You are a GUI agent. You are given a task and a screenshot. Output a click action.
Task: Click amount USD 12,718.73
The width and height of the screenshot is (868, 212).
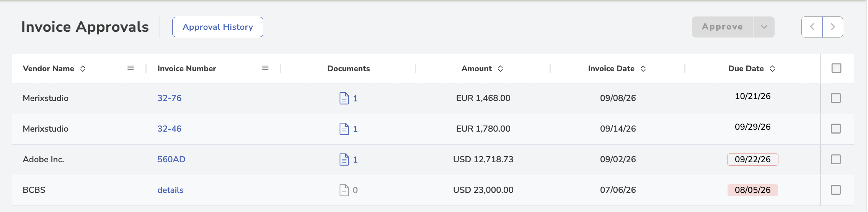pos(483,159)
